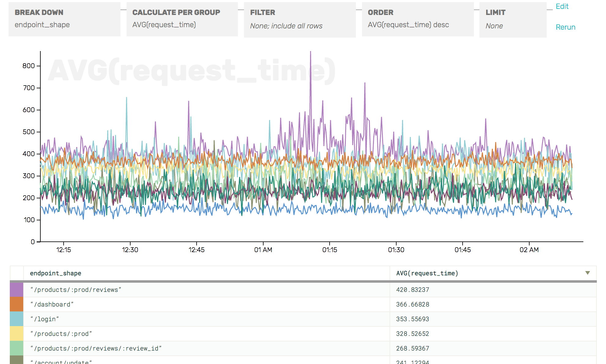Set a value in the LIMIT clause

tap(512, 18)
